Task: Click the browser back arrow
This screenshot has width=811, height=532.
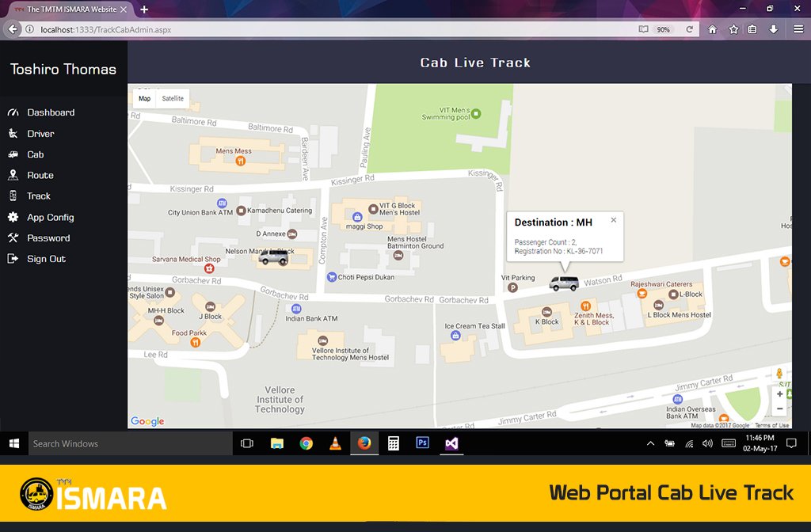Action: (13, 29)
